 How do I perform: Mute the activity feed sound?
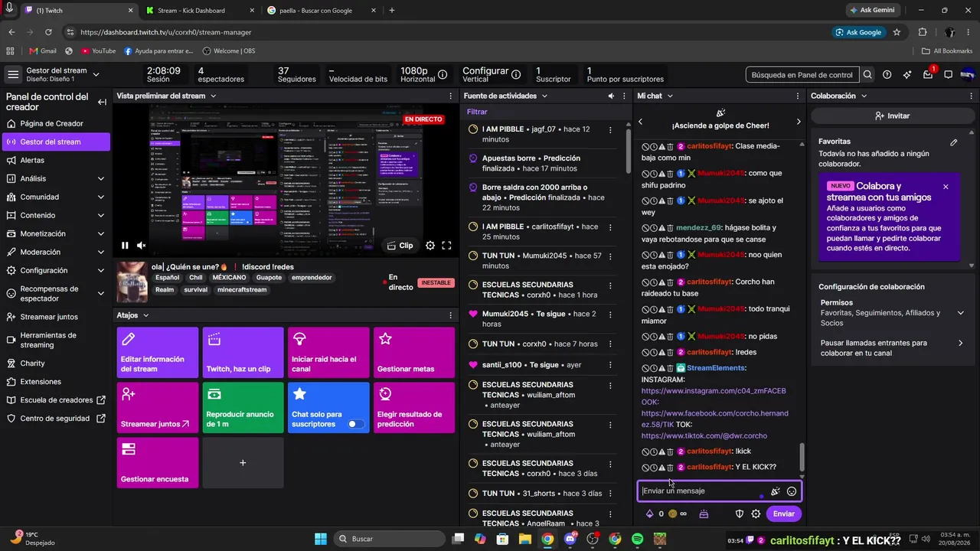(611, 96)
